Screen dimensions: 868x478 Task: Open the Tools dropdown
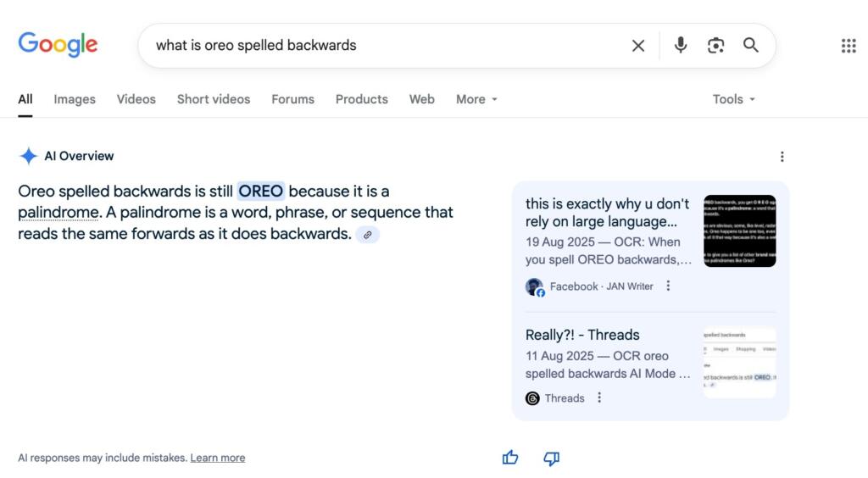(x=733, y=99)
